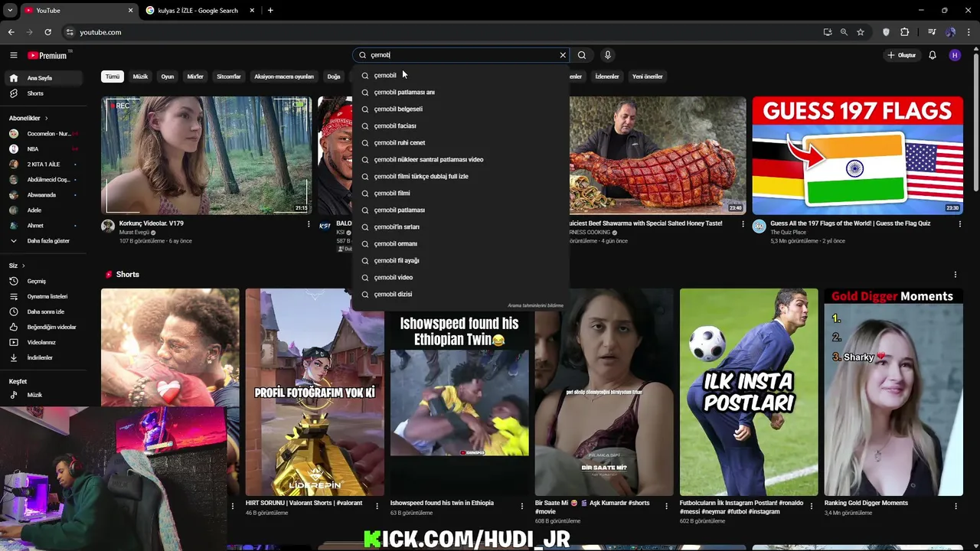
Task: Open the NBA subscription channel
Action: pyautogui.click(x=44, y=149)
